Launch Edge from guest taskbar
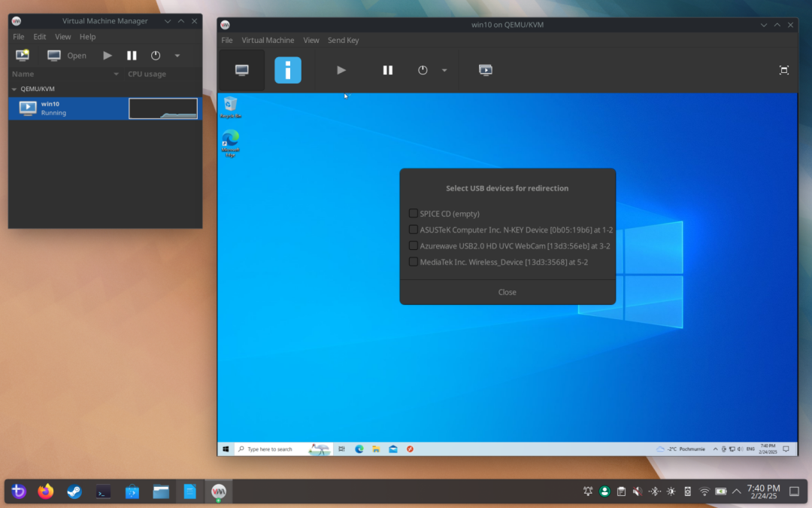The width and height of the screenshot is (812, 508). 359,449
